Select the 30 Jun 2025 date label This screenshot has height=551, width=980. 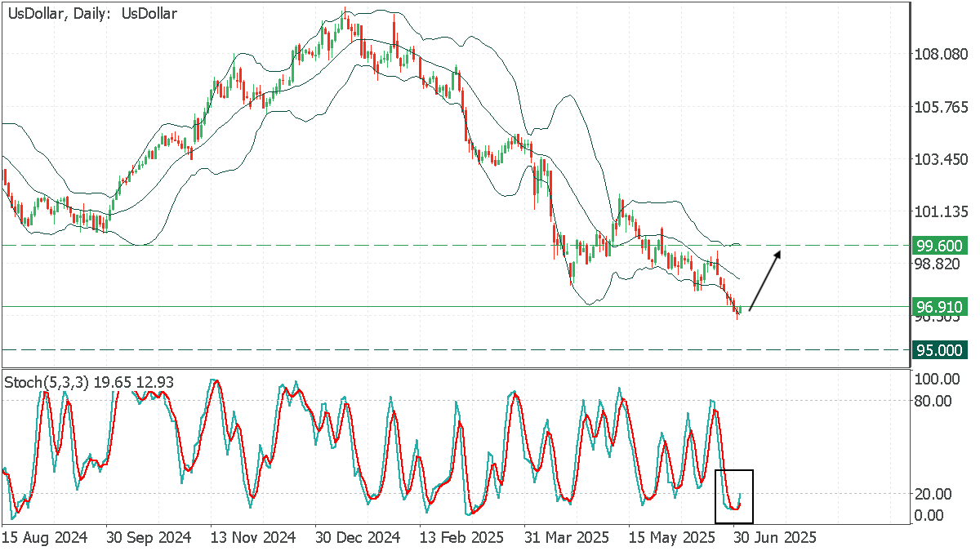click(776, 538)
